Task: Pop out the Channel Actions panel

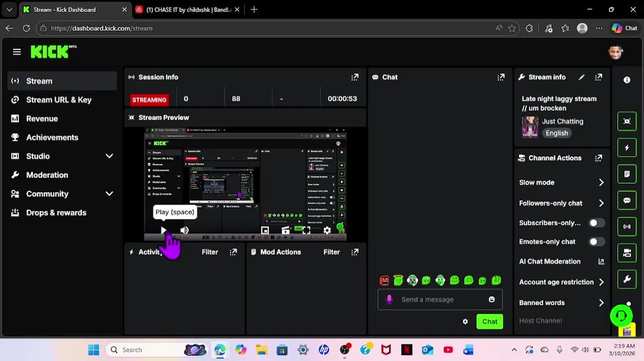Action: (x=598, y=158)
